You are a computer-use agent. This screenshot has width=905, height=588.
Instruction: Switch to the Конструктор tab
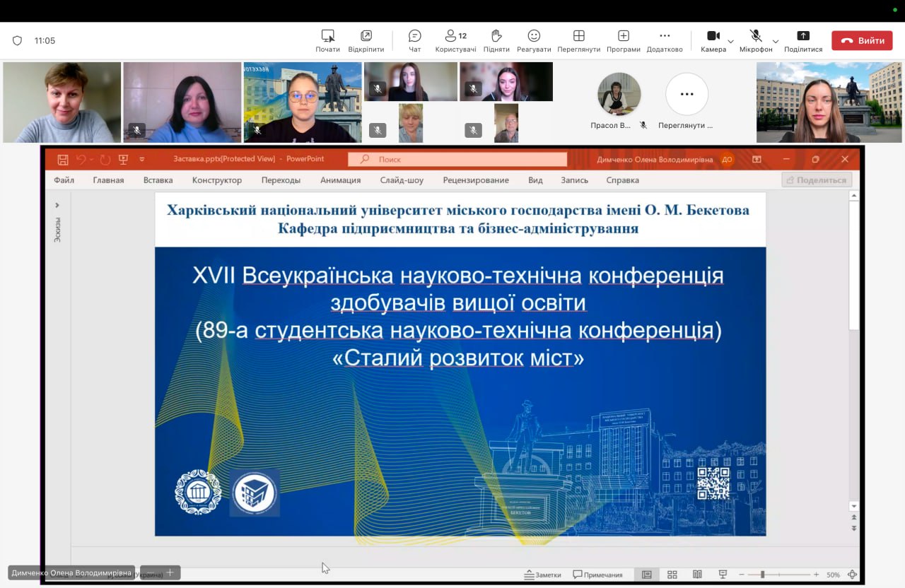[x=217, y=180]
